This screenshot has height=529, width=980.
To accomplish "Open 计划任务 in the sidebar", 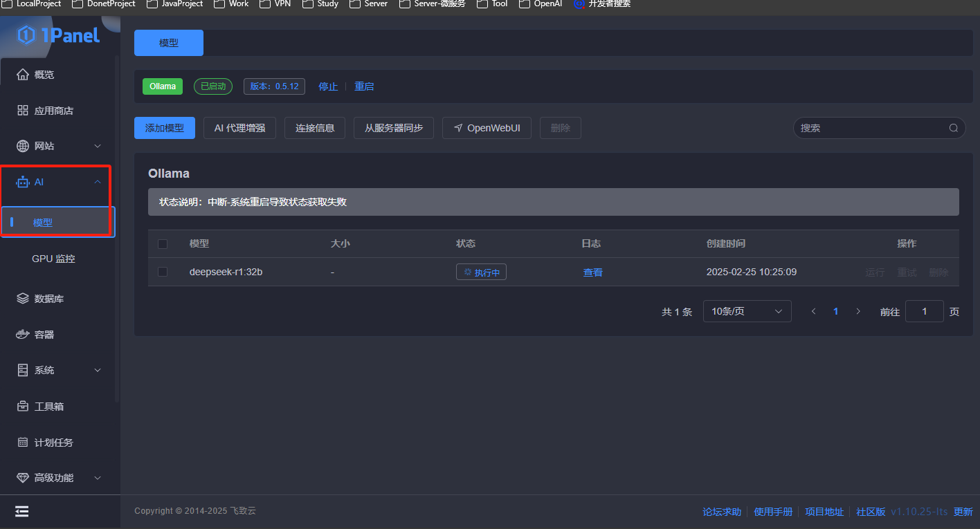I will pyautogui.click(x=54, y=443).
